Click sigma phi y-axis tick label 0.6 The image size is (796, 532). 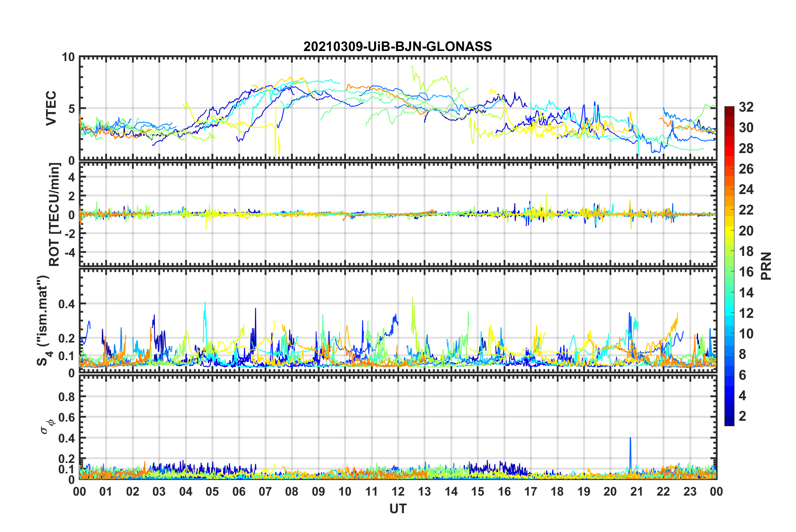click(67, 417)
